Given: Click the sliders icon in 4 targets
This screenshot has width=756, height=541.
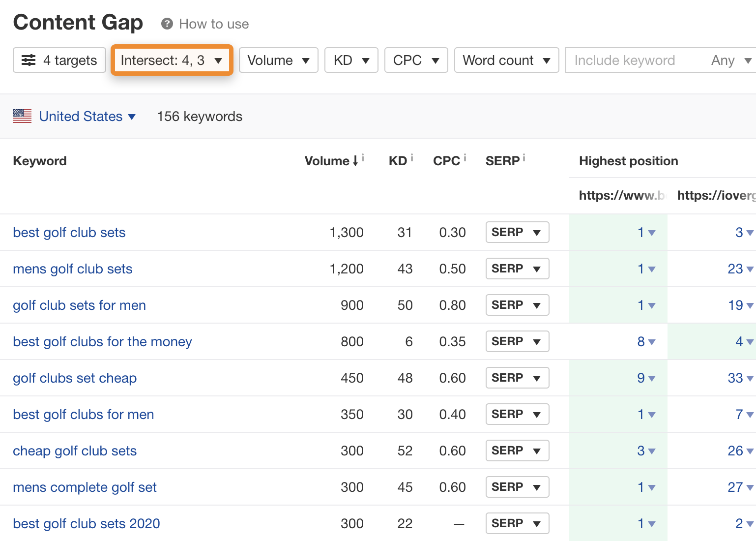Looking at the screenshot, I should point(29,60).
